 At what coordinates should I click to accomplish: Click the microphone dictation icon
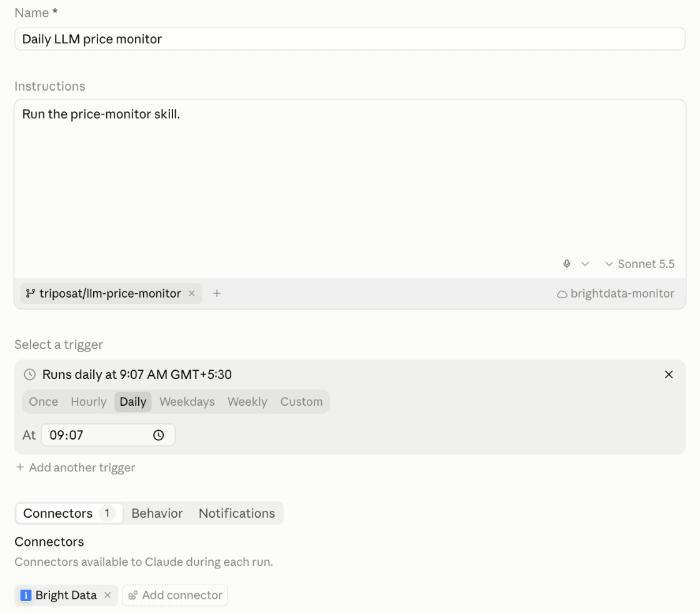pos(566,264)
